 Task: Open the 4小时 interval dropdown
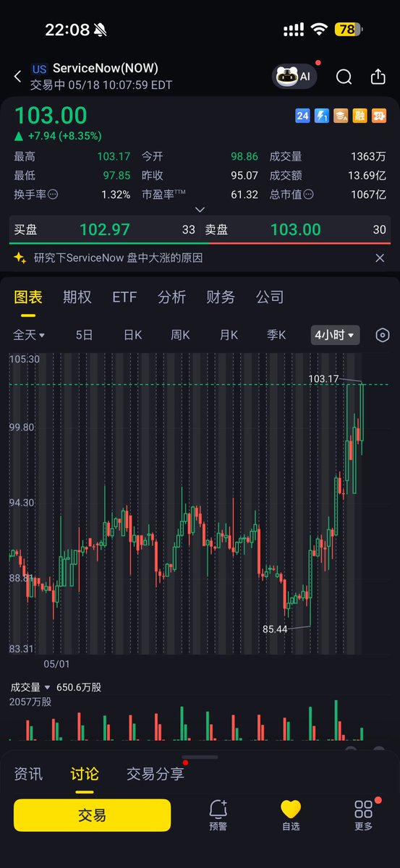tap(335, 335)
